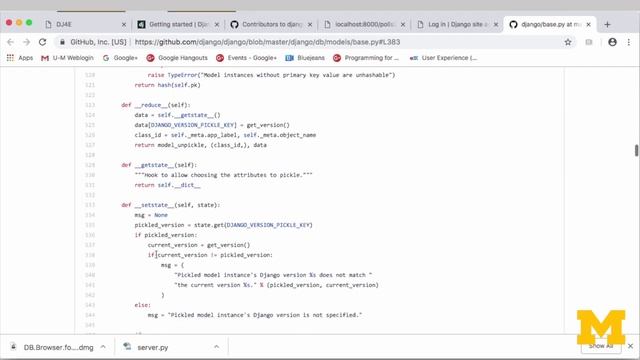
Task: Close the Contributors to django tab
Action: coord(310,24)
